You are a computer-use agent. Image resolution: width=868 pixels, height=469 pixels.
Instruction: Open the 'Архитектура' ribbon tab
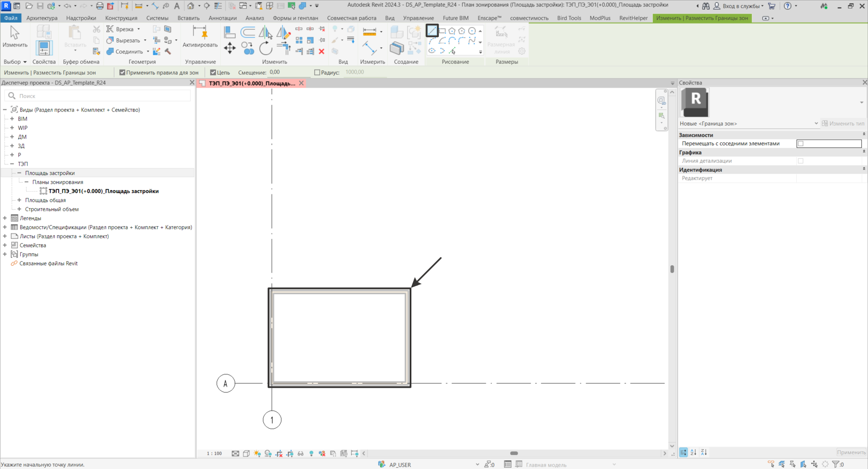[42, 18]
